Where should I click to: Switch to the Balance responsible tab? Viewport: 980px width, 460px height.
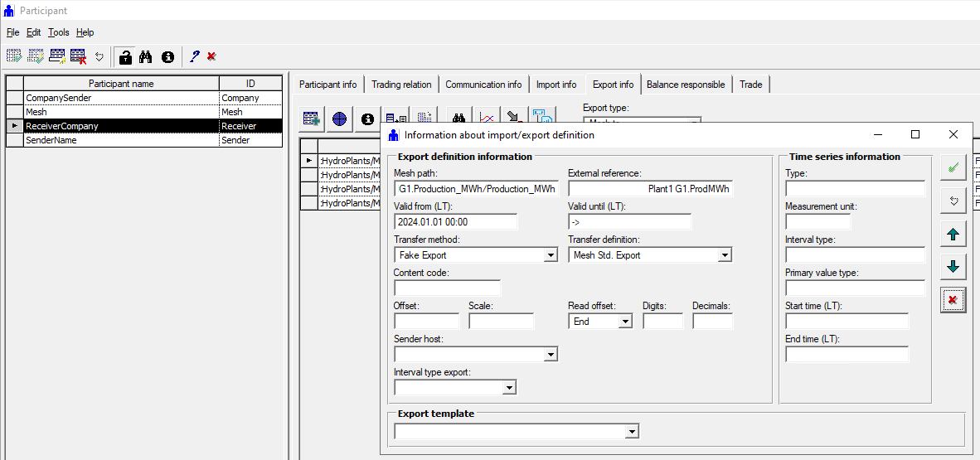pyautogui.click(x=686, y=85)
